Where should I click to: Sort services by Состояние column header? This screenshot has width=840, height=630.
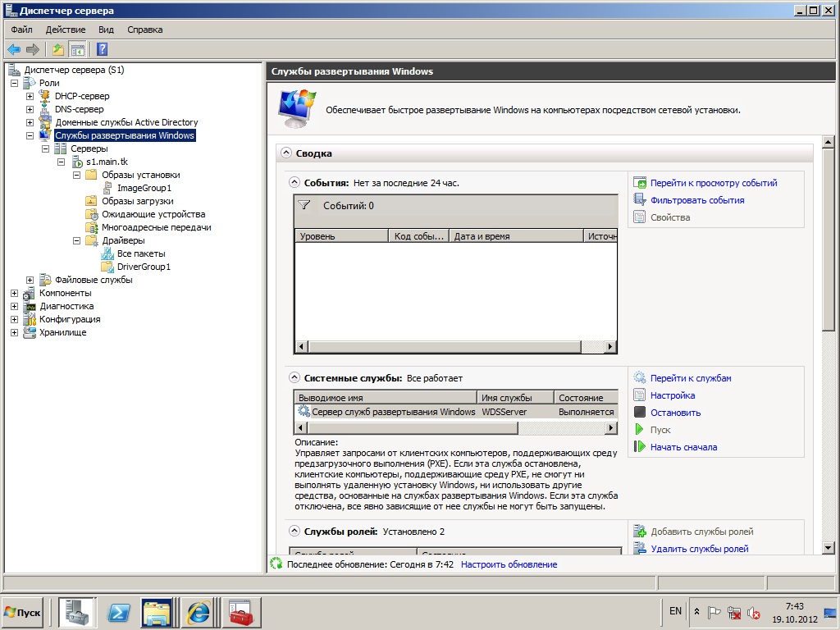point(586,398)
